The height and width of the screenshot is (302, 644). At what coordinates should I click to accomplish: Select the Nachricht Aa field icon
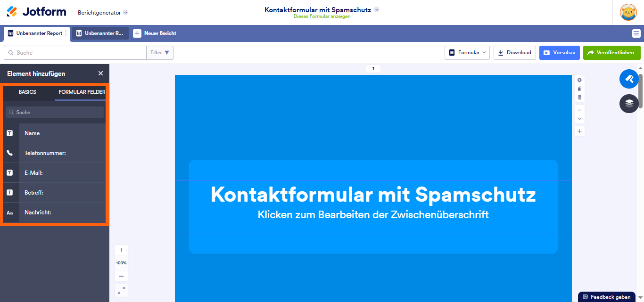pos(10,212)
